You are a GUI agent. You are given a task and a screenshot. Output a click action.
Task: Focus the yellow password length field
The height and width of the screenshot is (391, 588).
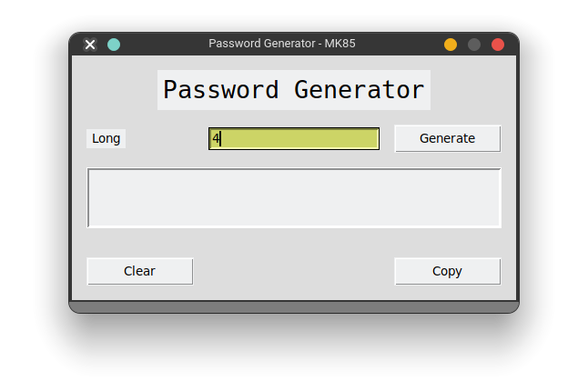(x=294, y=138)
